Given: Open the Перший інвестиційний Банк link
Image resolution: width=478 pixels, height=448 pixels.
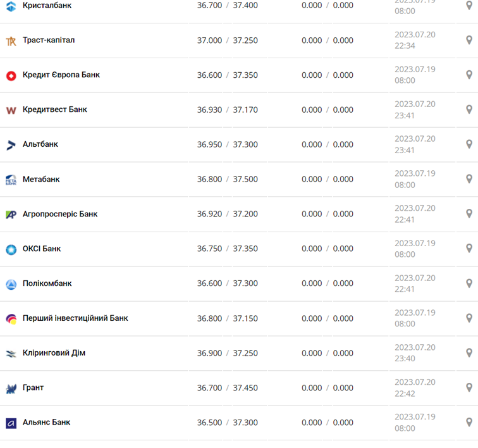Looking at the screenshot, I should (x=75, y=318).
